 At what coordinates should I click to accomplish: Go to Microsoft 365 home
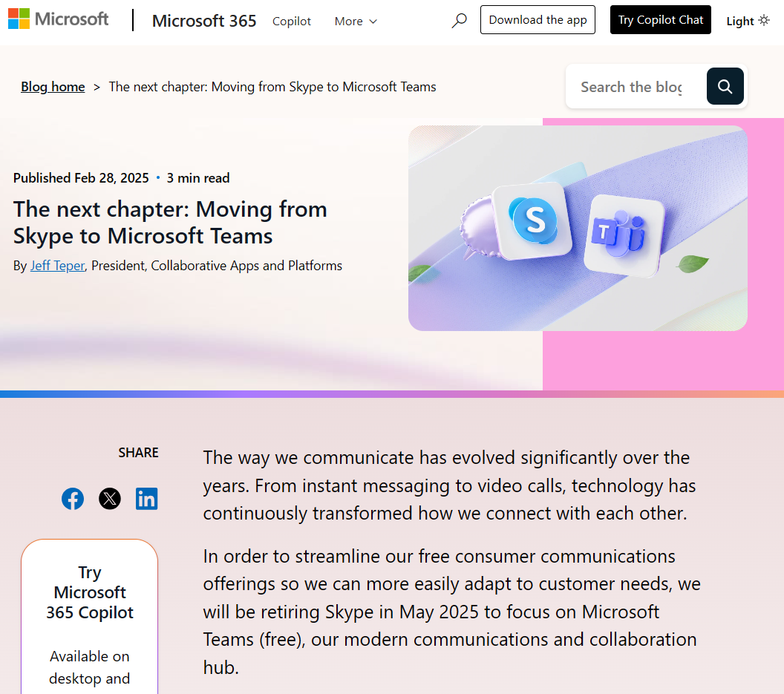tap(204, 21)
